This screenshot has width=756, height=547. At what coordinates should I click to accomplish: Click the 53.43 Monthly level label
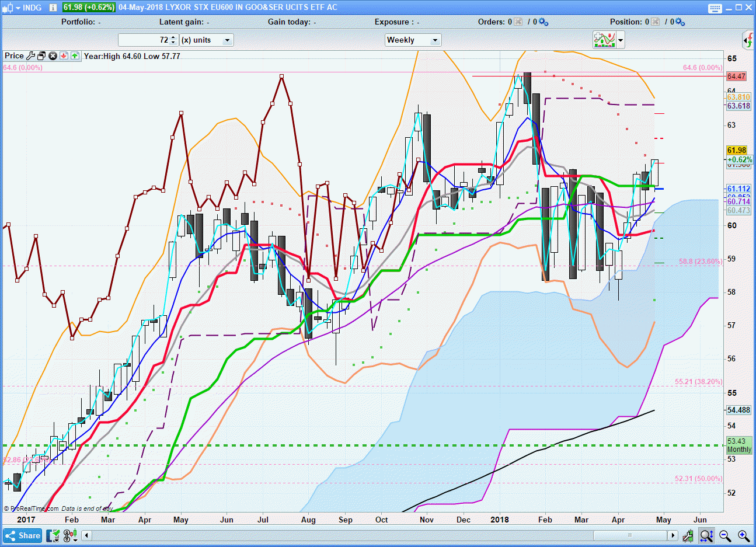738,445
